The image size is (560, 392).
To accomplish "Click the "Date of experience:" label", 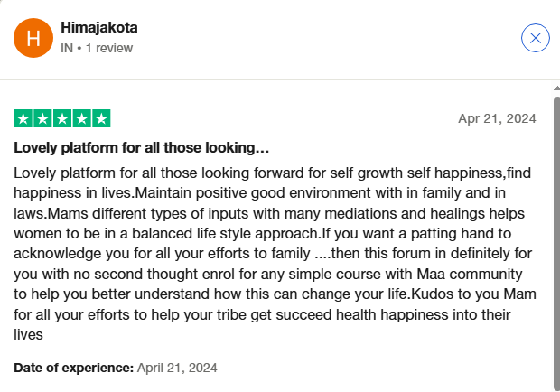I will tap(74, 368).
